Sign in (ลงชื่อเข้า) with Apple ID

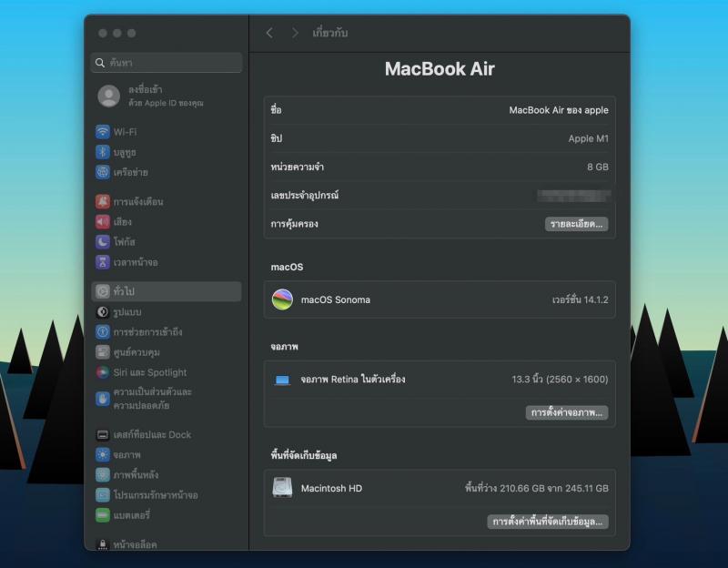point(166,96)
